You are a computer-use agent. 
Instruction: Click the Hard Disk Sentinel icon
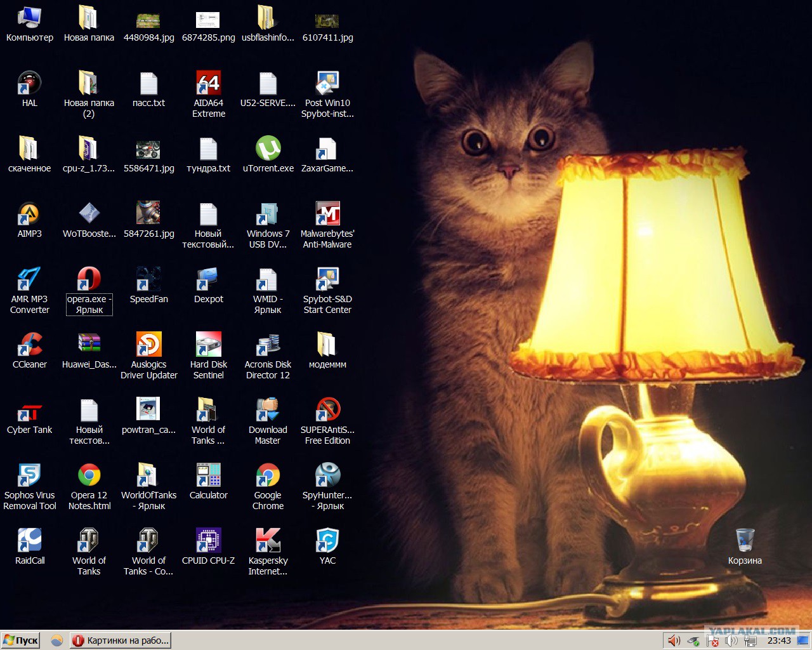tap(208, 345)
